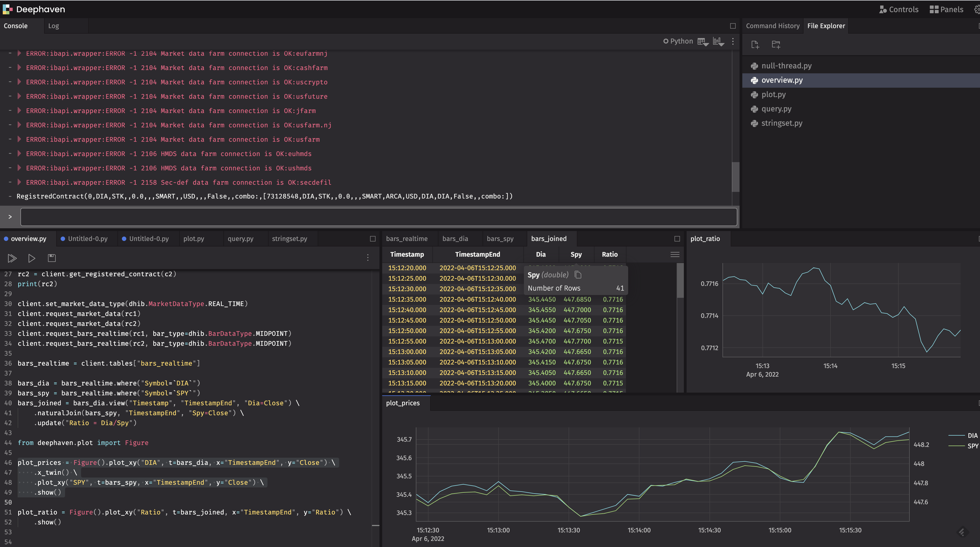Viewport: 980px width, 547px height.
Task: Expand the eufarmnj error log entry
Action: pyautogui.click(x=19, y=54)
